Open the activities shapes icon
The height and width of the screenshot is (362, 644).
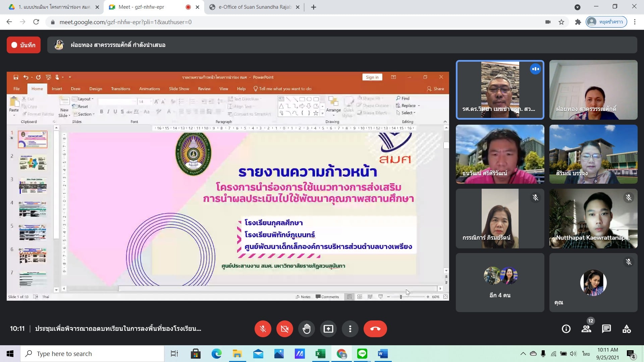627,329
